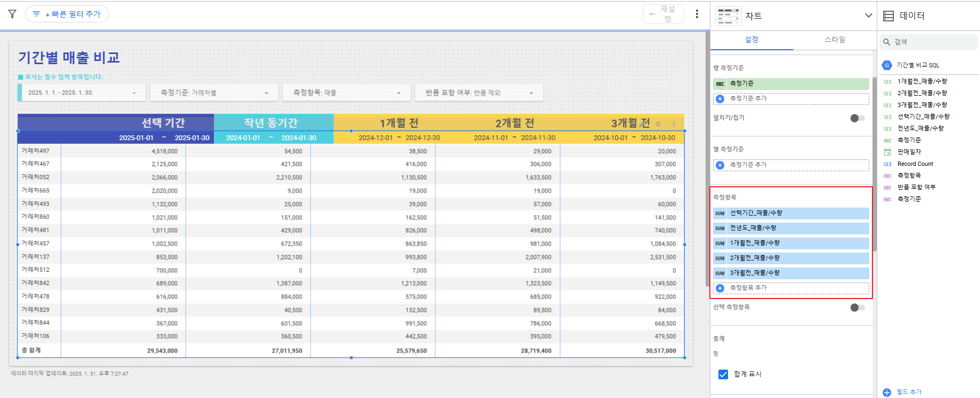Click the 기간별 매출 비교 report title
Viewport: 980px width, 398px height.
[x=69, y=57]
